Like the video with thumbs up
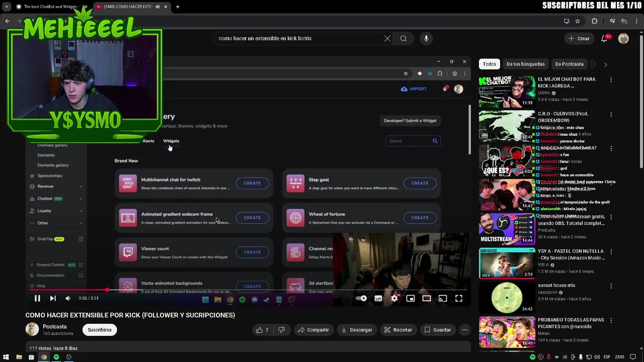The width and height of the screenshot is (644, 362). 262,330
